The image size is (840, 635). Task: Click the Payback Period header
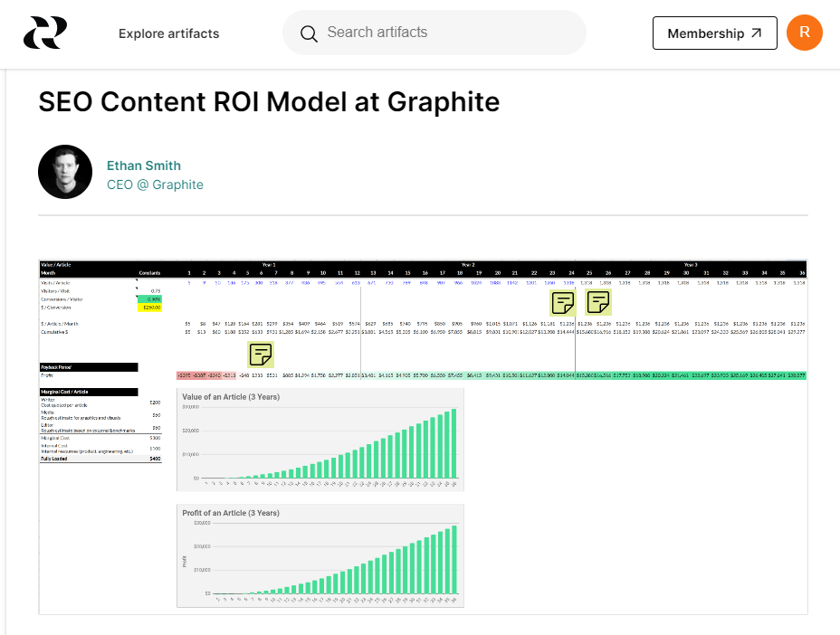coord(89,367)
